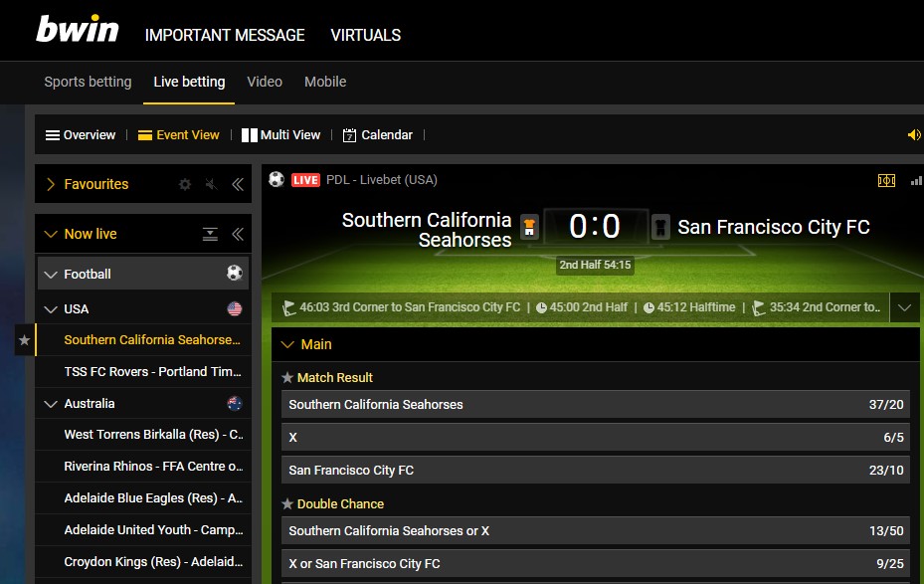Image resolution: width=924 pixels, height=584 pixels.
Task: Click the Australia flag icon
Action: pos(235,403)
